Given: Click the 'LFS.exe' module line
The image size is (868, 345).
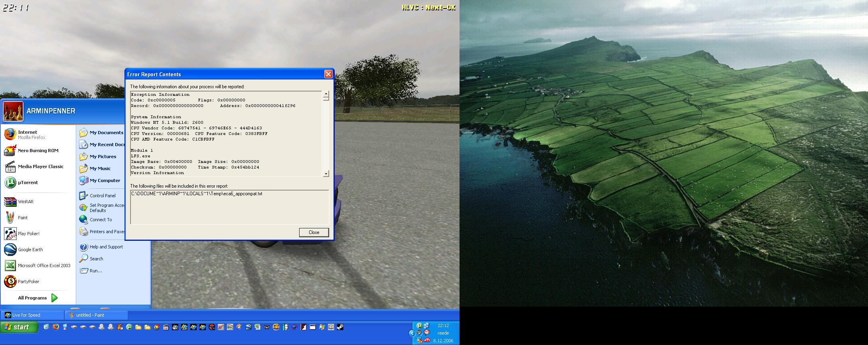Looking at the screenshot, I should coord(141,156).
